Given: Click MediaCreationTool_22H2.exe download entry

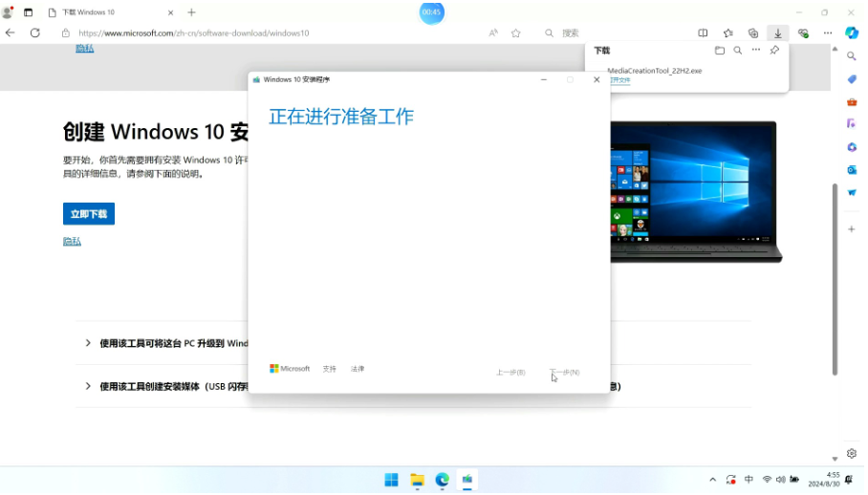Looking at the screenshot, I should pos(655,71).
